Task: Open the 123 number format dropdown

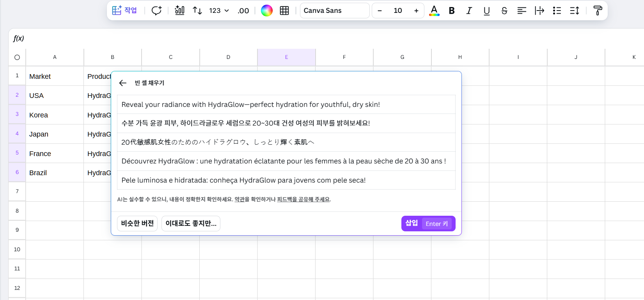Action: pyautogui.click(x=218, y=11)
